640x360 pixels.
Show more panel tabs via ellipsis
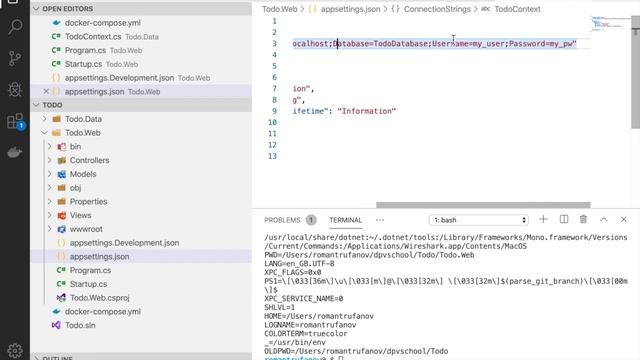[380, 220]
